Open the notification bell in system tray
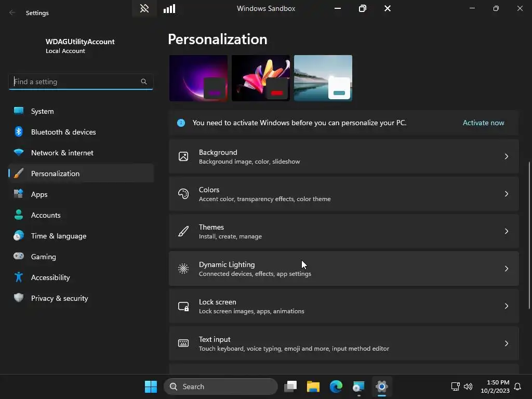 (x=517, y=387)
